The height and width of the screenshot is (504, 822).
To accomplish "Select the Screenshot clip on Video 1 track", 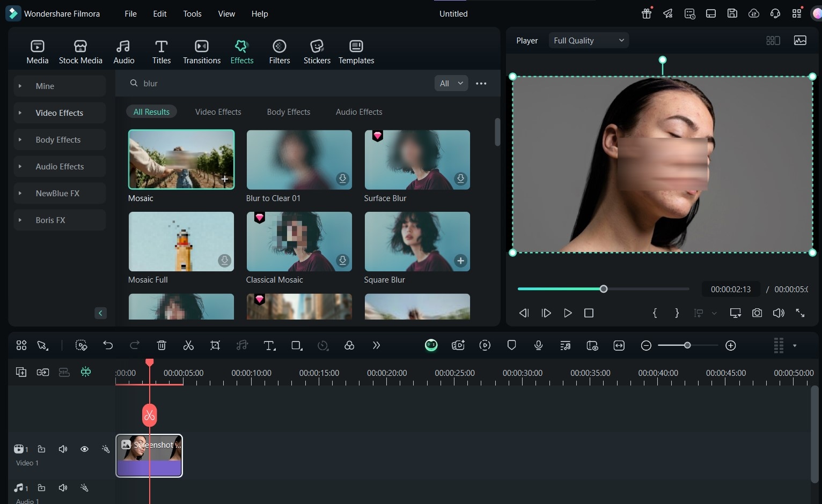I will 149,455.
